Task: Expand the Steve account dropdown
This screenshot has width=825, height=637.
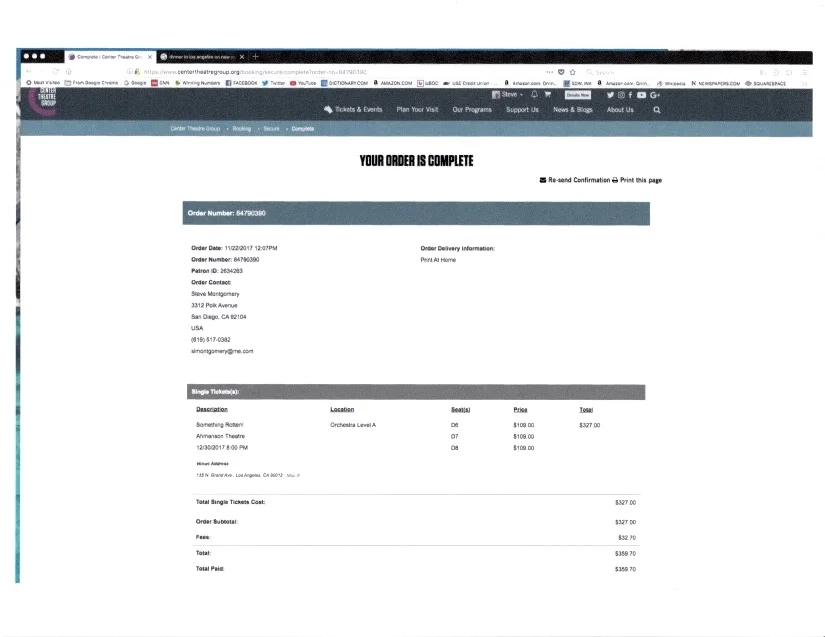Action: tap(508, 95)
